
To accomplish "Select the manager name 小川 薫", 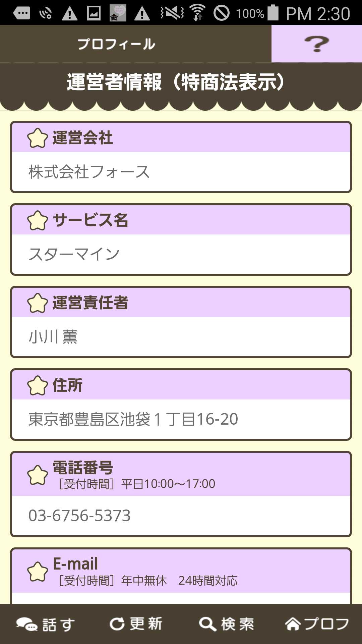I will point(53,337).
